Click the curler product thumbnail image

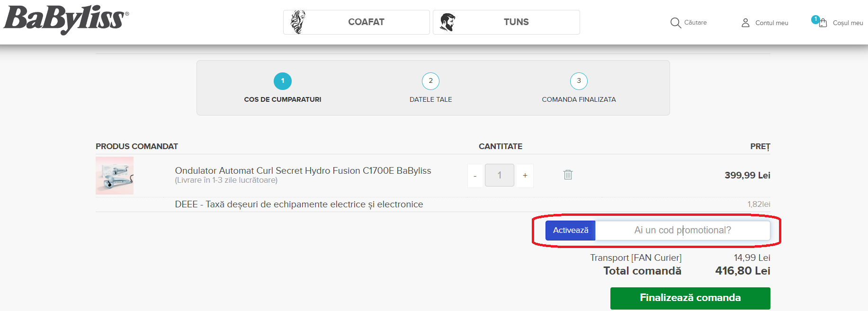115,176
